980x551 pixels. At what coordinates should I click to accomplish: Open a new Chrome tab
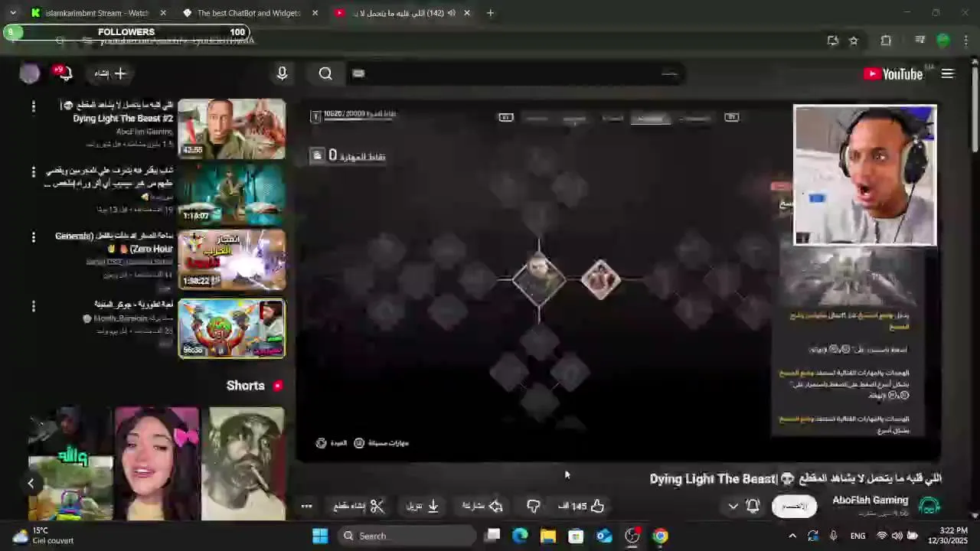coord(490,13)
